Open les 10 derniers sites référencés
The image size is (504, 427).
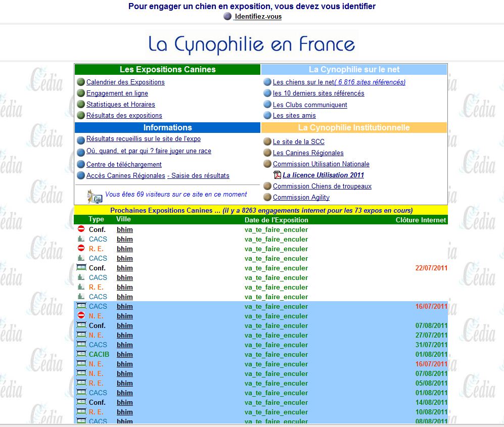(x=318, y=93)
